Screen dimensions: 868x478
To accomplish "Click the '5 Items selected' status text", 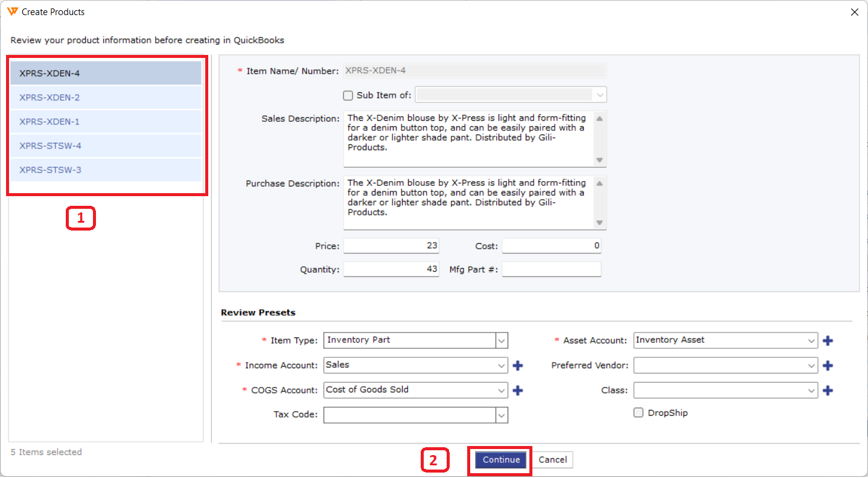I will [46, 452].
